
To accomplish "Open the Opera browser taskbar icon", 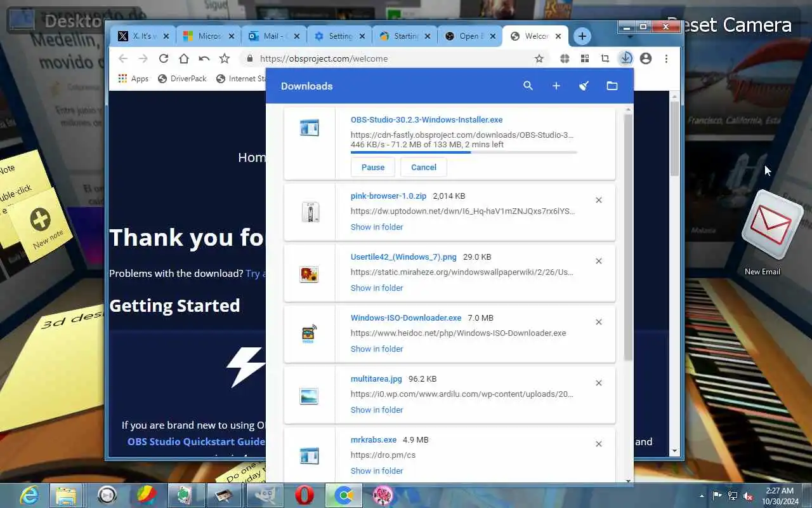I will click(305, 495).
